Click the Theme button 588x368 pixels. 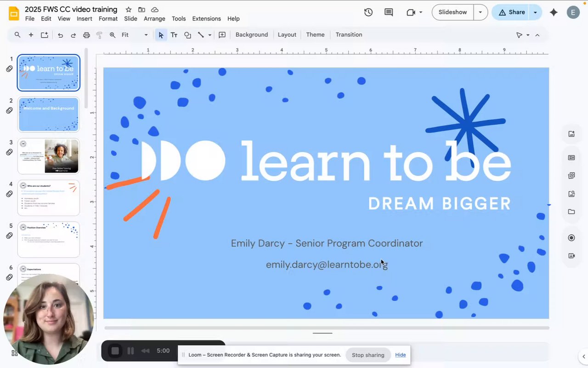pyautogui.click(x=315, y=35)
